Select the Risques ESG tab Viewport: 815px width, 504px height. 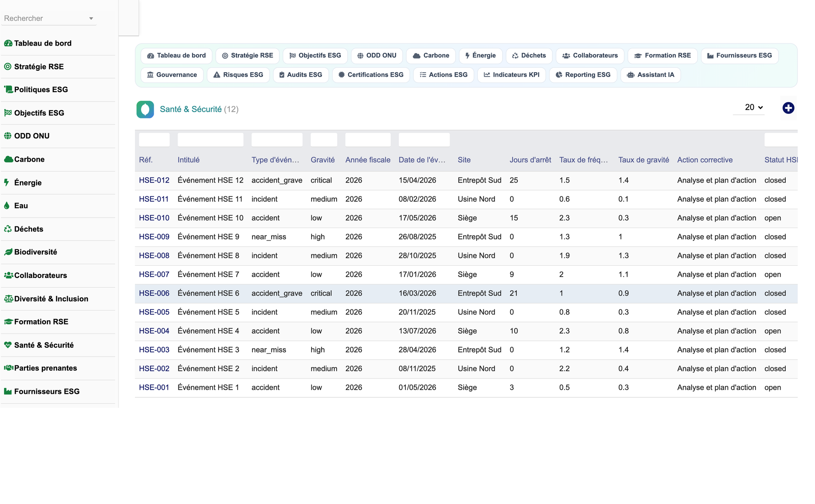click(x=238, y=75)
